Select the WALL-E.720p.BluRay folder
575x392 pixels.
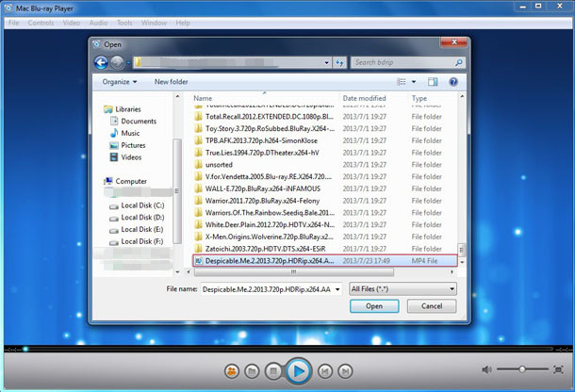click(263, 188)
